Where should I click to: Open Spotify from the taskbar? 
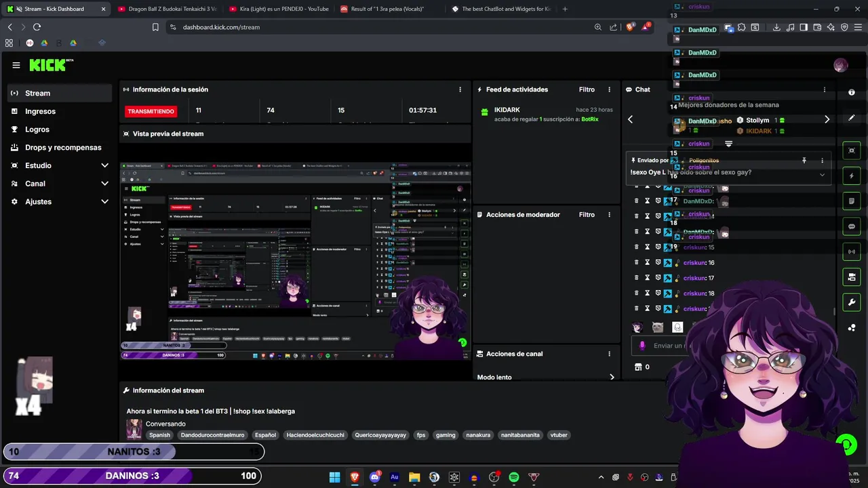pyautogui.click(x=514, y=477)
